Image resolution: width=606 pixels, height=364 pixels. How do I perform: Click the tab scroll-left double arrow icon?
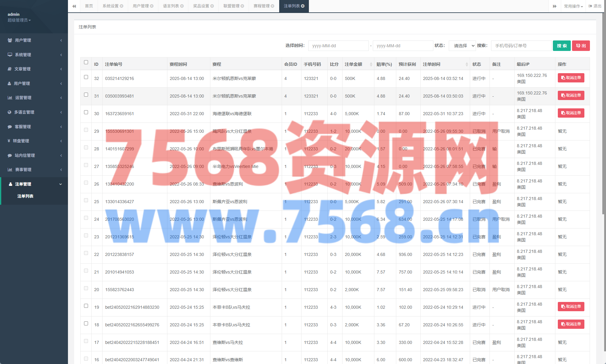point(74,6)
